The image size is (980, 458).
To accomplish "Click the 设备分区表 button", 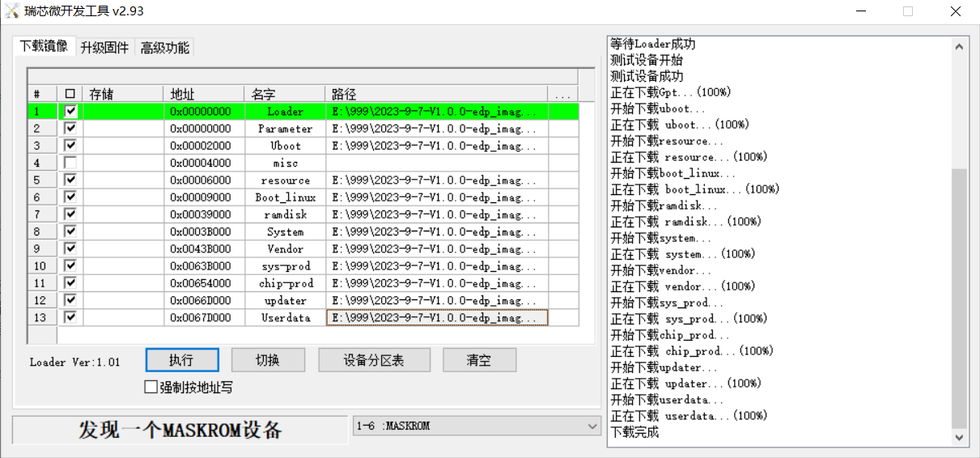I will (x=374, y=360).
